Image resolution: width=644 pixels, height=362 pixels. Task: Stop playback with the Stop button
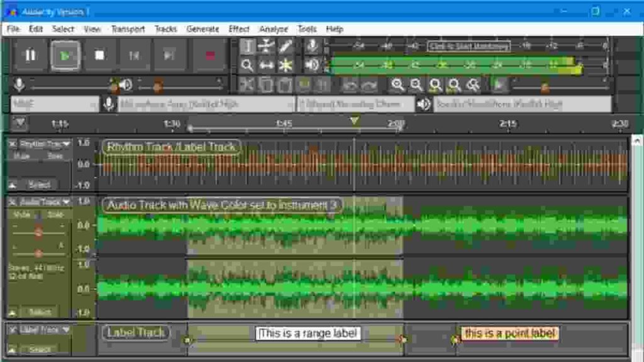(x=99, y=55)
